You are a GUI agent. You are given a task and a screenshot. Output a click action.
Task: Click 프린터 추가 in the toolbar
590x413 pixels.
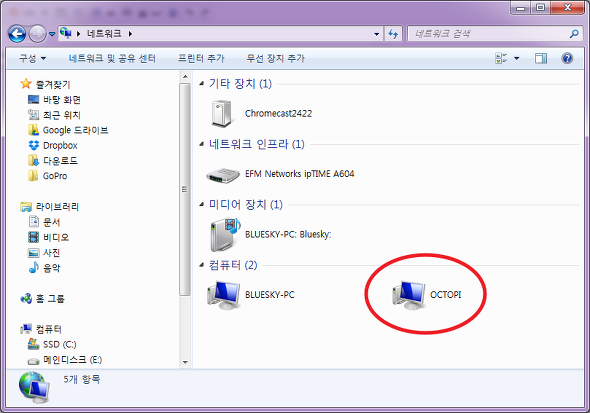[201, 58]
